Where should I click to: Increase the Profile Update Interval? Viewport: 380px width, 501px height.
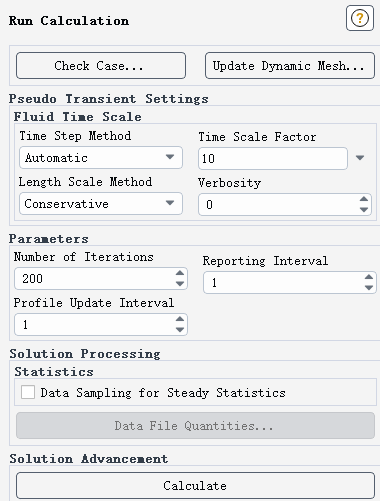180,319
